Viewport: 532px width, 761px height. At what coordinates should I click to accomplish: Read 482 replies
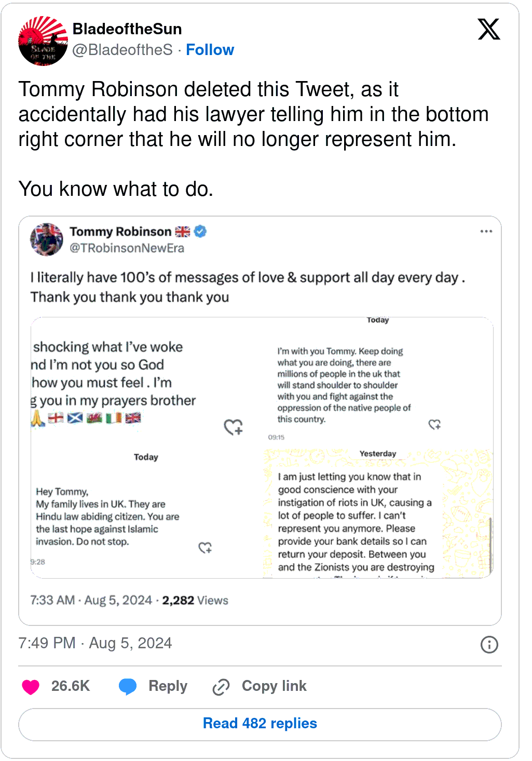(260, 724)
